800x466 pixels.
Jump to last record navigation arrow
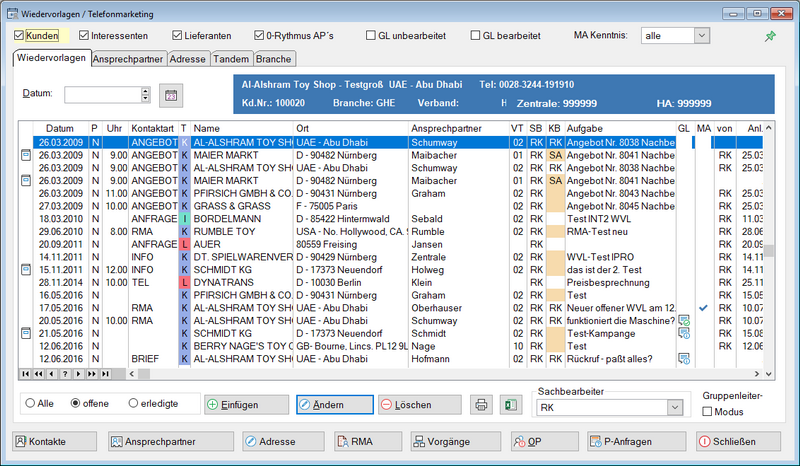pyautogui.click(x=103, y=373)
